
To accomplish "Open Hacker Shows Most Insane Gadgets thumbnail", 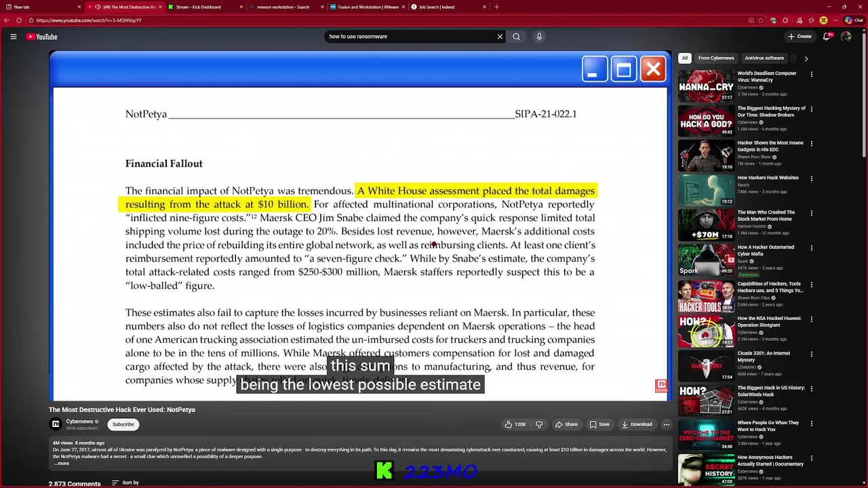I will click(x=706, y=155).
